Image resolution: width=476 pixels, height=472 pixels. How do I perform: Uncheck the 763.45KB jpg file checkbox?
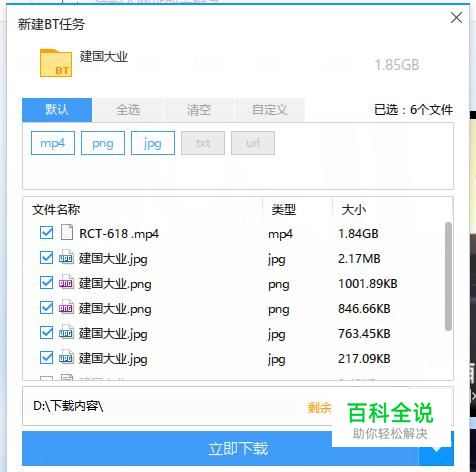[x=46, y=333]
